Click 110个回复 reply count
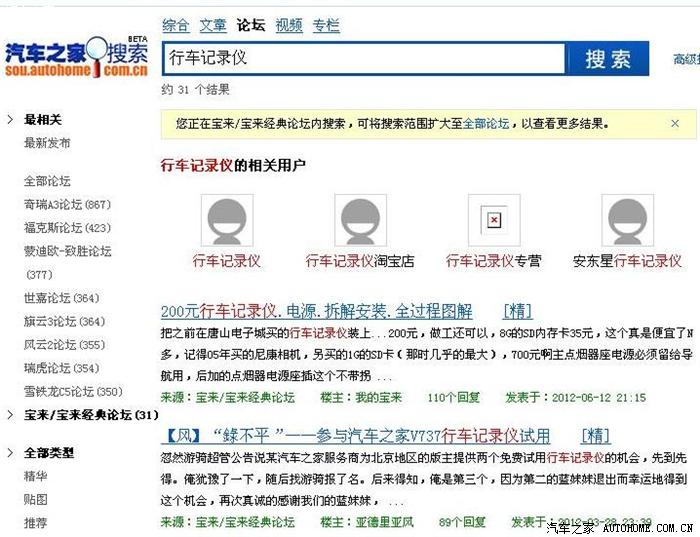This screenshot has width=700, height=537. tap(454, 397)
